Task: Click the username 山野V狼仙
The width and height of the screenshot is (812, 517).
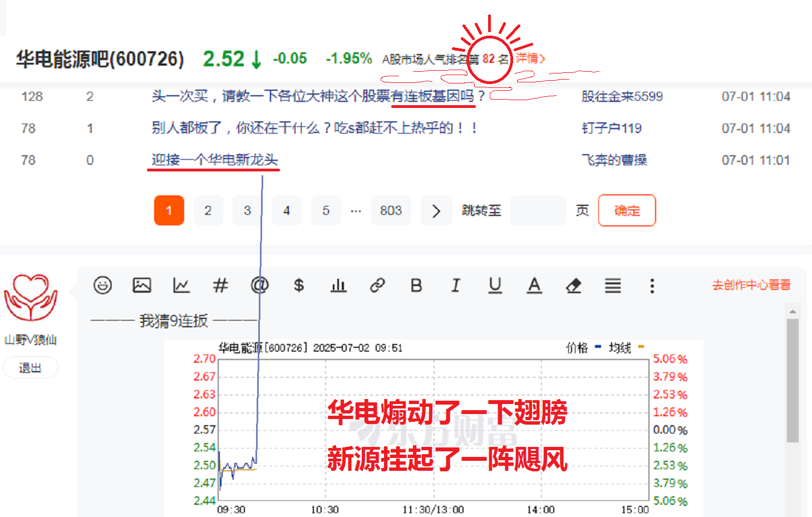Action: point(31,339)
